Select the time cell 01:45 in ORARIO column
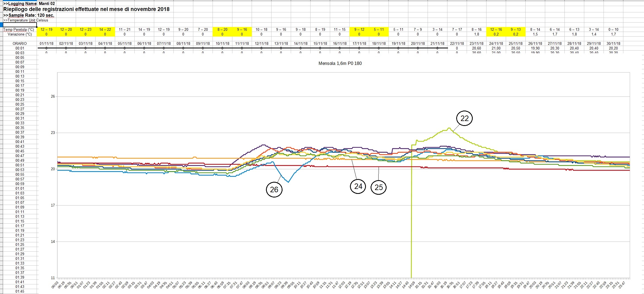 [20, 291]
